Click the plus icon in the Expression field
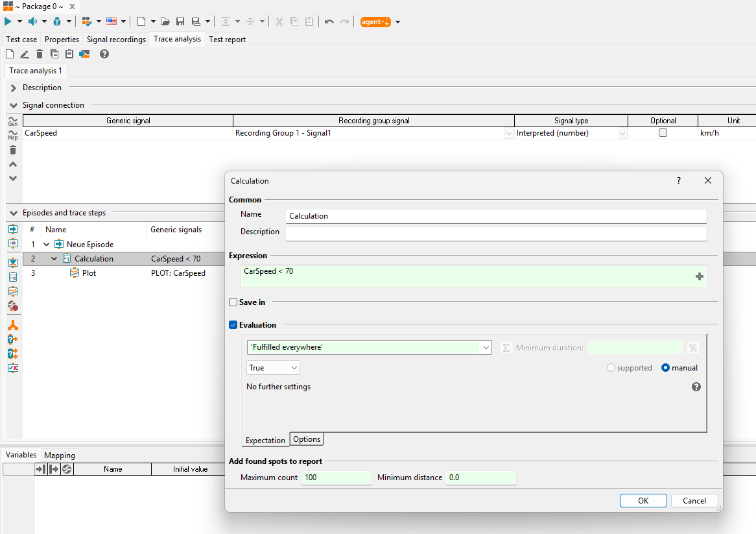This screenshot has height=534, width=756. click(700, 276)
